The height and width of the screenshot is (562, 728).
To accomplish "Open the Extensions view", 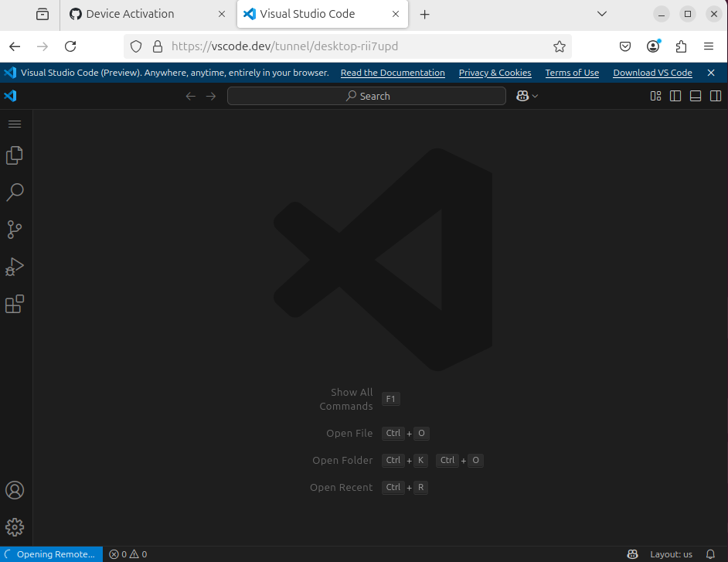I will point(14,303).
